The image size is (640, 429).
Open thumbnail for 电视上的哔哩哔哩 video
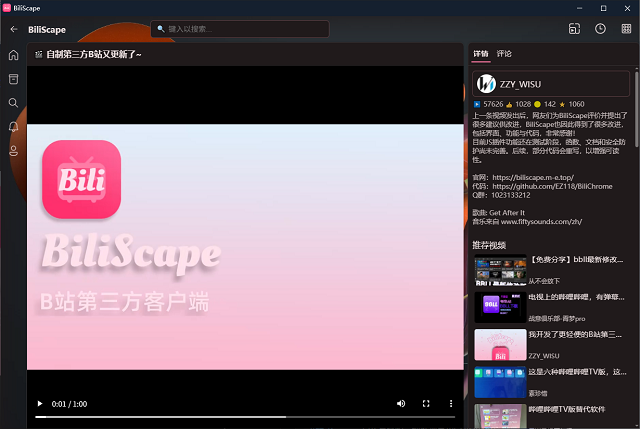[500, 307]
